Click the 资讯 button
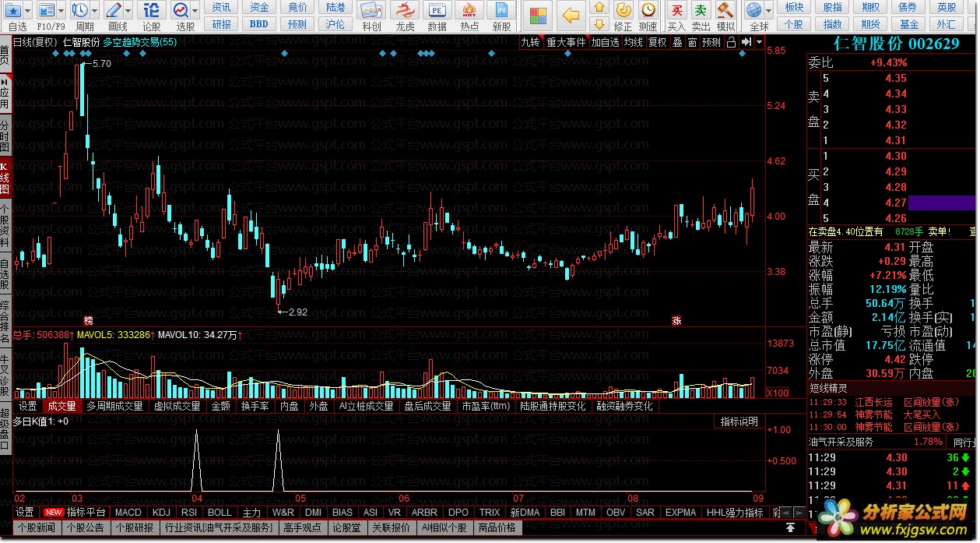This screenshot has height=543, width=980. coord(222,7)
